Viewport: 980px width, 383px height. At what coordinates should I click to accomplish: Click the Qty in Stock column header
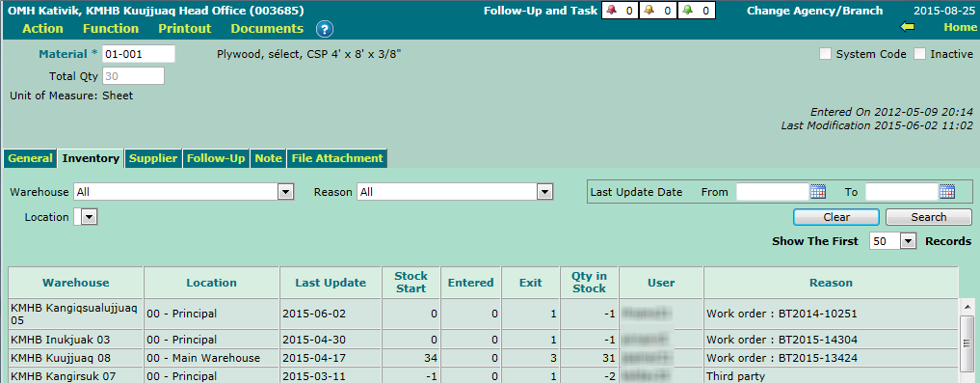coord(590,283)
